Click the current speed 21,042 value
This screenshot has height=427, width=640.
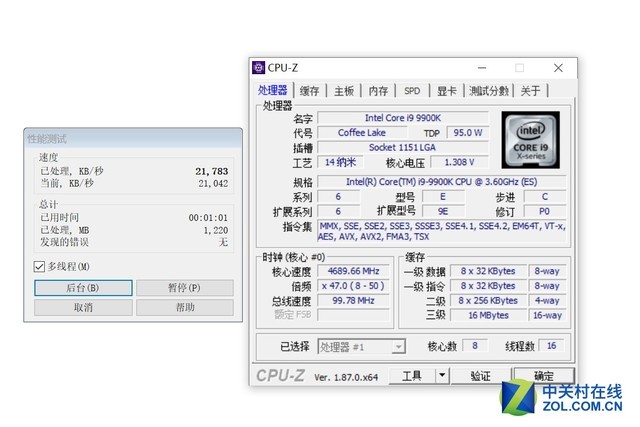coord(213,184)
